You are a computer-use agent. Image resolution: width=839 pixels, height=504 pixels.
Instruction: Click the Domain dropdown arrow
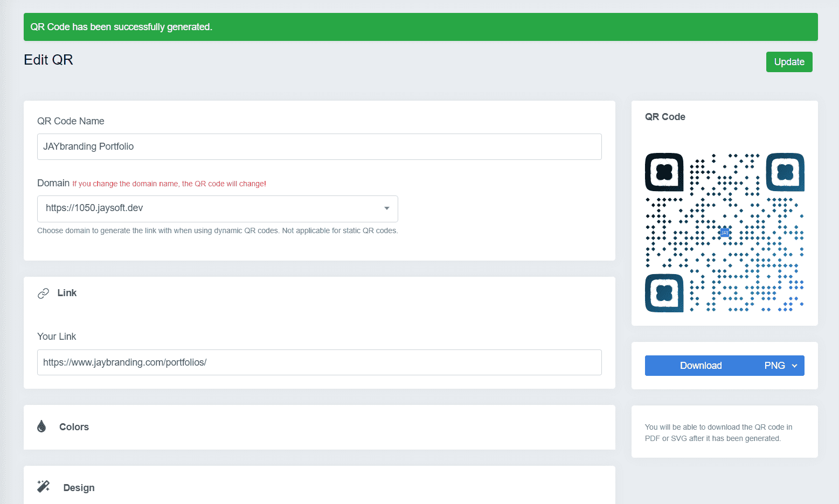click(386, 208)
